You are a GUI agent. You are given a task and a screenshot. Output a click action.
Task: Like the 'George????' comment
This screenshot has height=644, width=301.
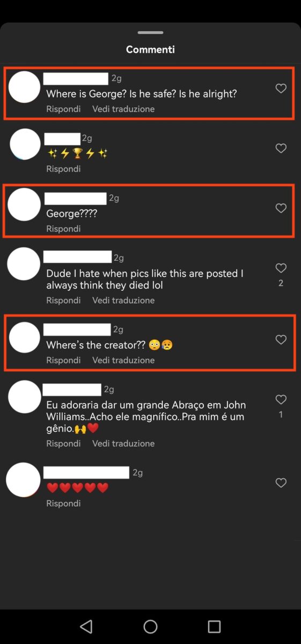(x=281, y=208)
